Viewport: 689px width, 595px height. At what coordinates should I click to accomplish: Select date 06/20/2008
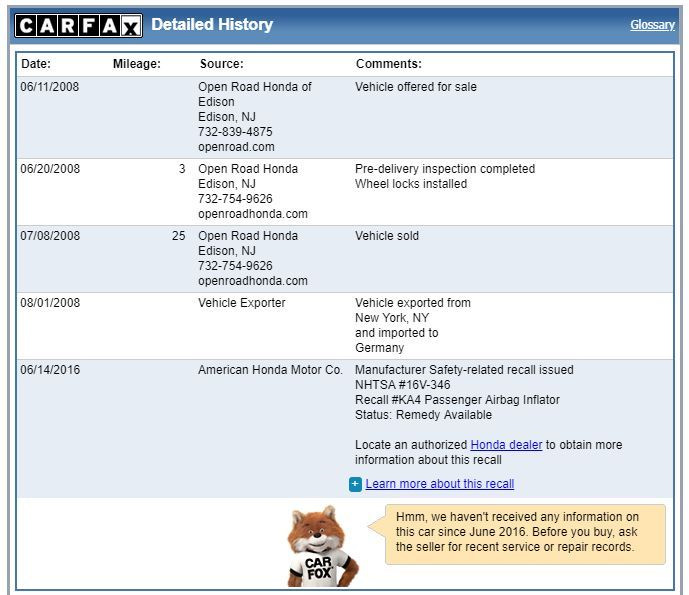click(x=50, y=169)
